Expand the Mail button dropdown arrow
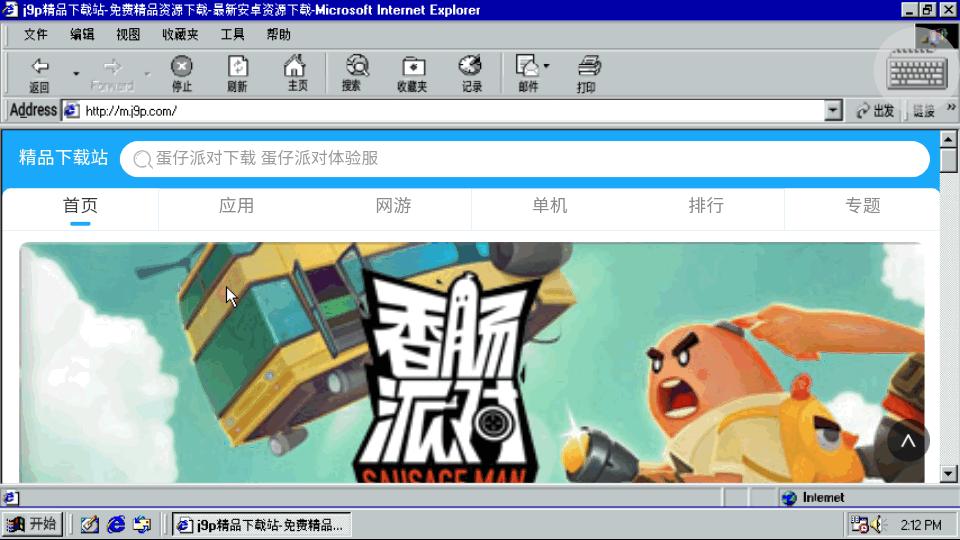The width and height of the screenshot is (960, 540). tap(546, 67)
